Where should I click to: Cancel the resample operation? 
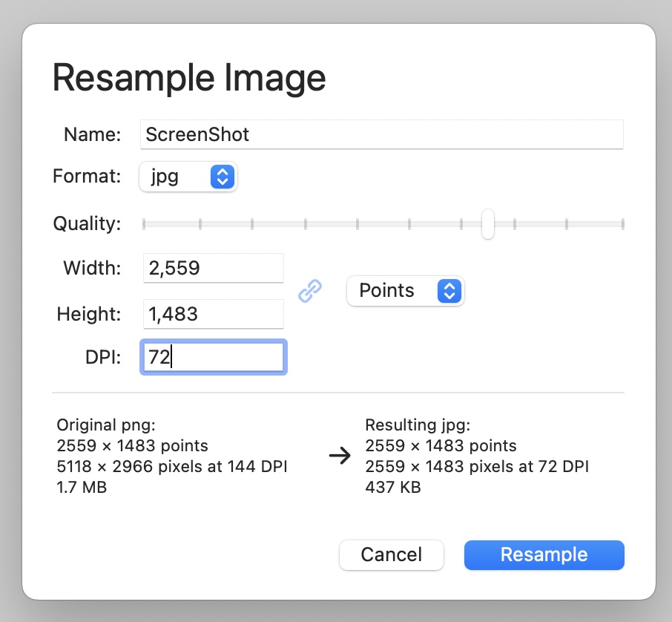click(391, 554)
